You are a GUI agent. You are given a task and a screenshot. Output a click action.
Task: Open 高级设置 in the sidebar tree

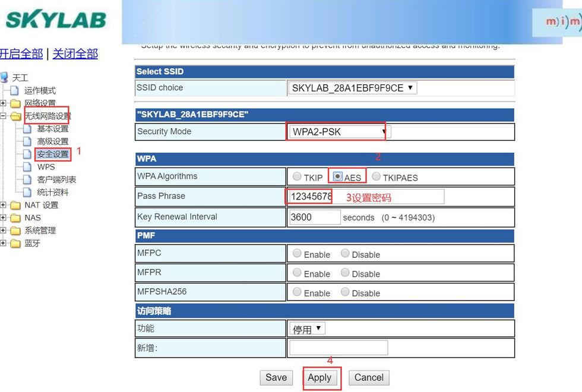53,141
